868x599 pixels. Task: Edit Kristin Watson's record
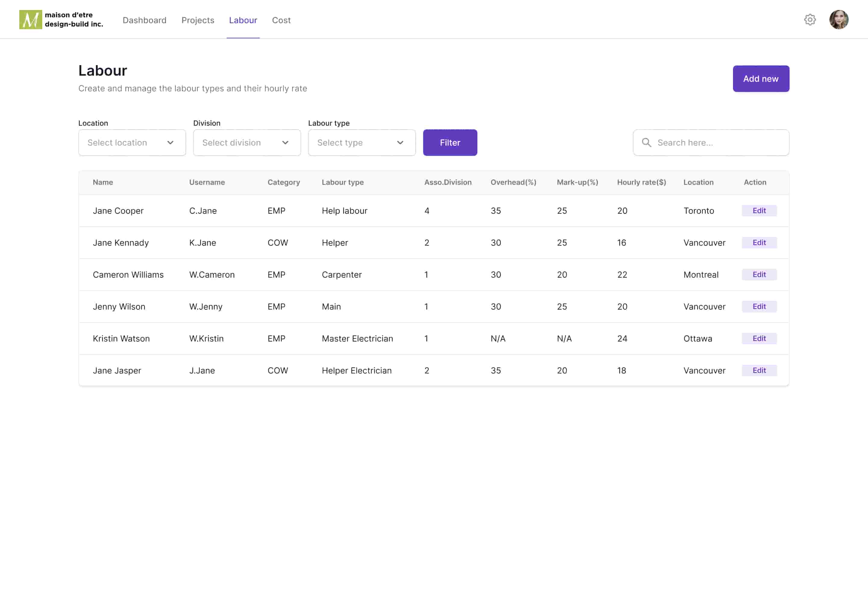[759, 338]
